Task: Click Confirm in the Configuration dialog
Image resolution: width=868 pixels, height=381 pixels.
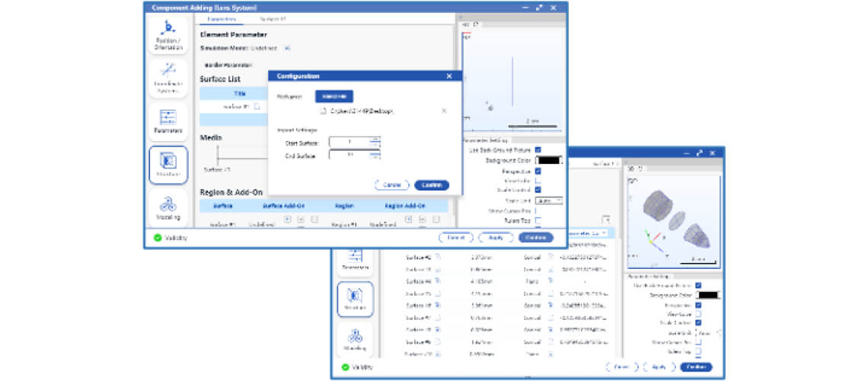Action: tap(432, 185)
